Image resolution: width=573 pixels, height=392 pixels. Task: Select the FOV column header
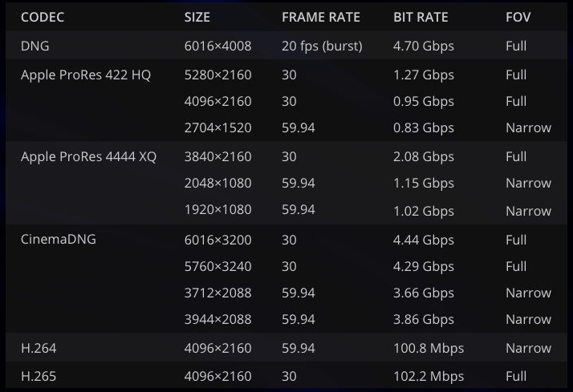click(518, 17)
